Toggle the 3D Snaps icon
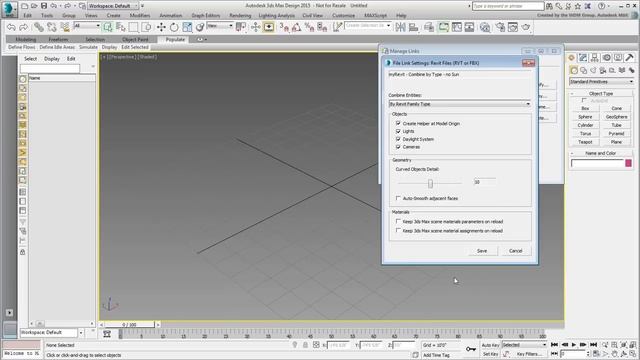640x360 pixels. pyautogui.click(x=284, y=27)
